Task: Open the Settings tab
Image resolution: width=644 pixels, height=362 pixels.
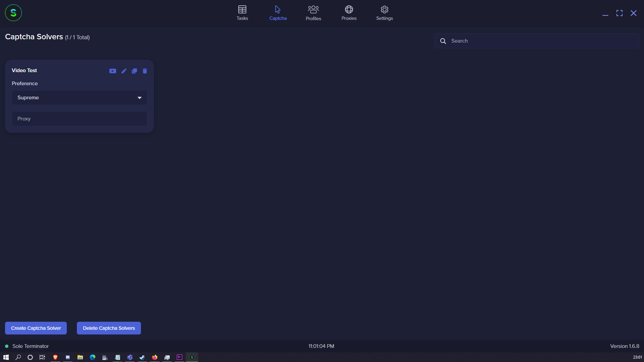Action: click(x=384, y=13)
